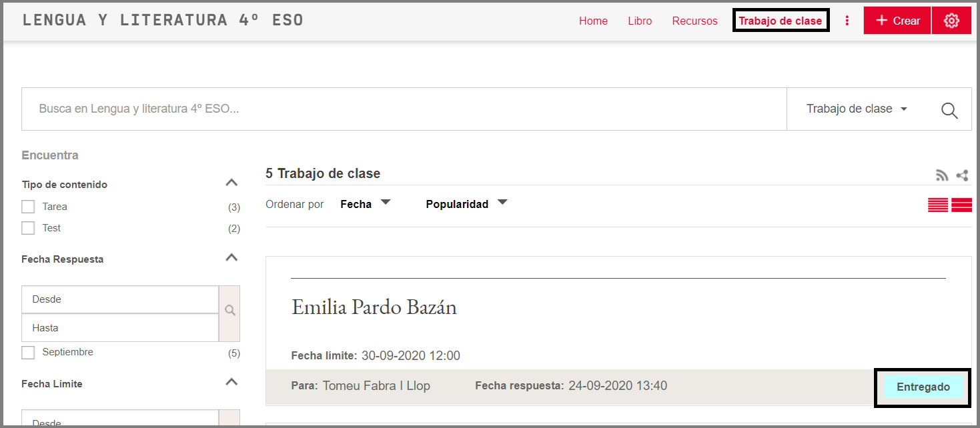The height and width of the screenshot is (428, 980).
Task: Open the Libro tab
Action: coord(640,21)
